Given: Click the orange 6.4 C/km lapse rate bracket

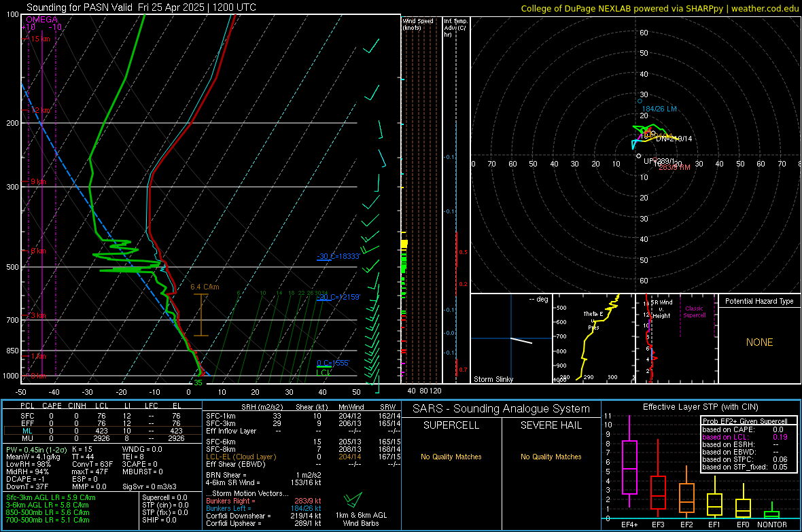Looking at the screenshot, I should [x=201, y=315].
